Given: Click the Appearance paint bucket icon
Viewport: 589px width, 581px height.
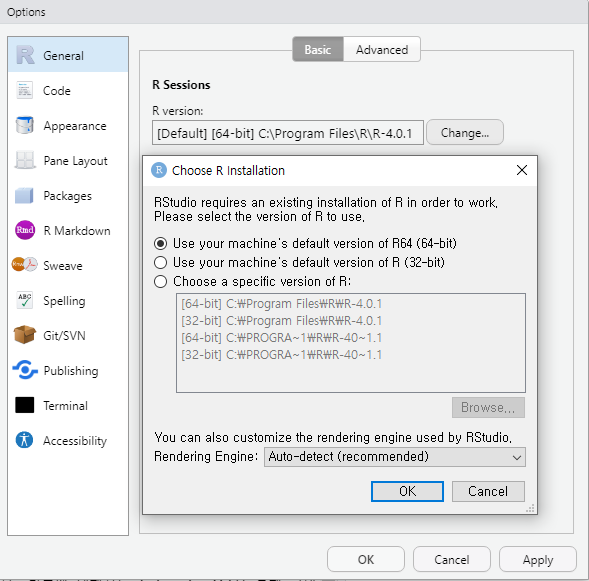Looking at the screenshot, I should tap(25, 125).
